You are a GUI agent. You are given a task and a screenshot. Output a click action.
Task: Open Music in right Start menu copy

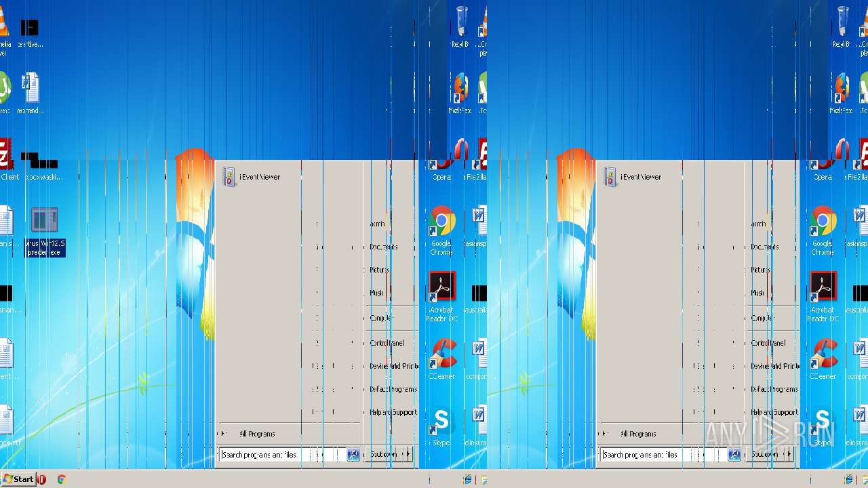pos(758,293)
